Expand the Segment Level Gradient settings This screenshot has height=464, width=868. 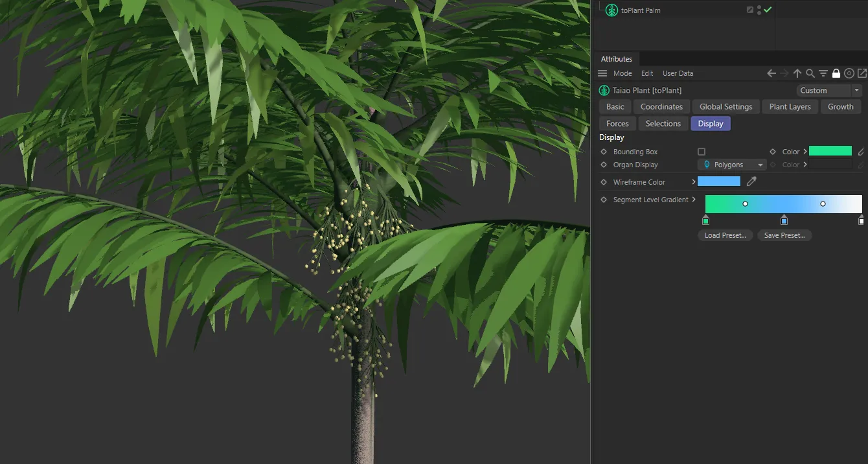[694, 200]
